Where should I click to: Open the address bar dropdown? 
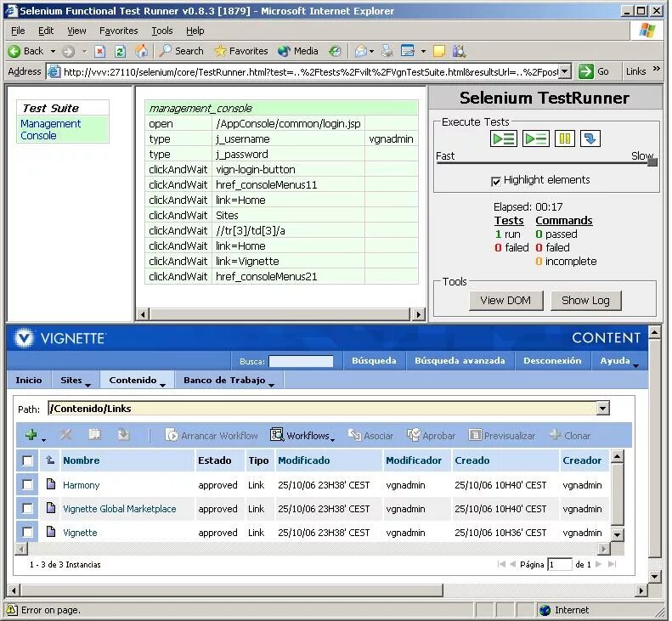pyautogui.click(x=565, y=71)
